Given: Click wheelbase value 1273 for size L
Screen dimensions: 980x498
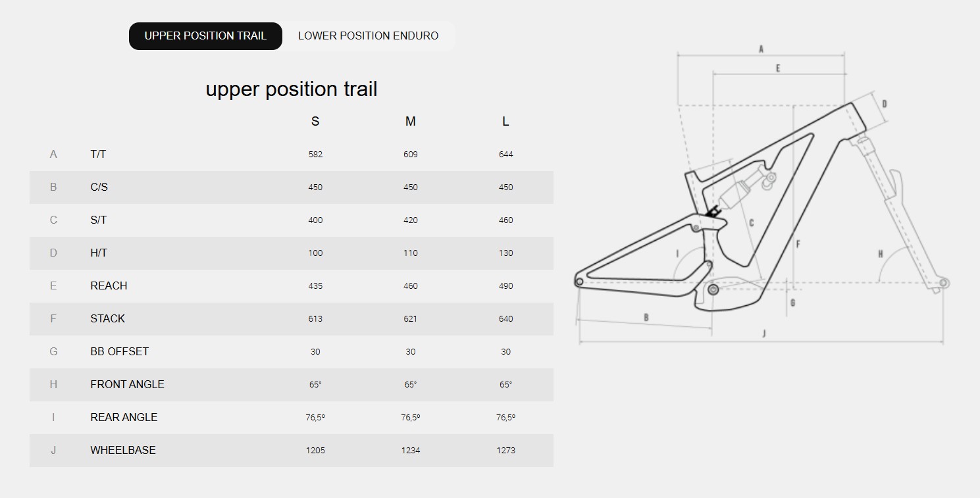Looking at the screenshot, I should pyautogui.click(x=505, y=451).
